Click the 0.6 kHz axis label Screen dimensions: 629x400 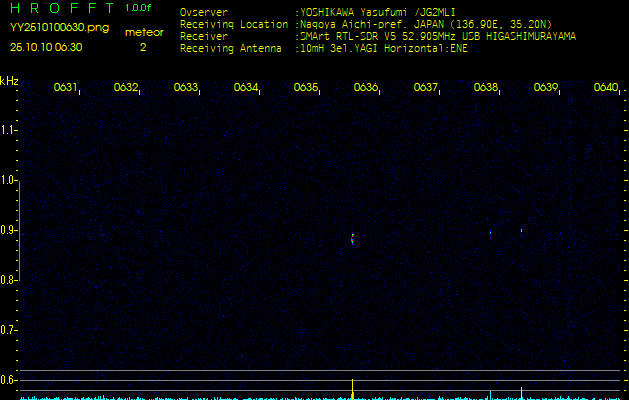click(x=8, y=380)
